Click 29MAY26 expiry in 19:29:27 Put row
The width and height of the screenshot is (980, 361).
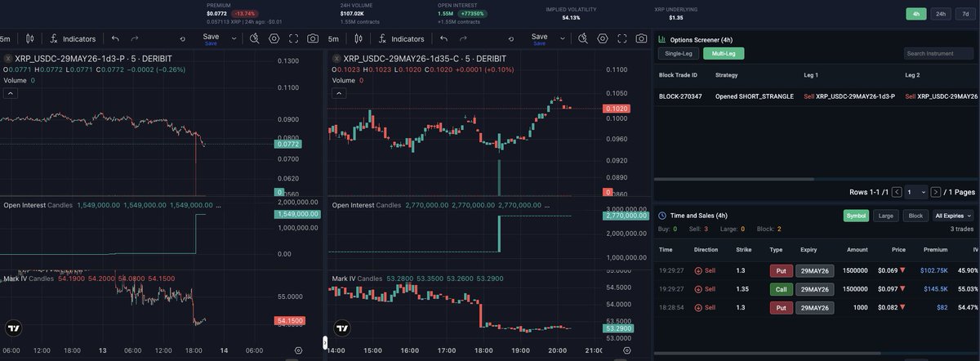click(814, 270)
